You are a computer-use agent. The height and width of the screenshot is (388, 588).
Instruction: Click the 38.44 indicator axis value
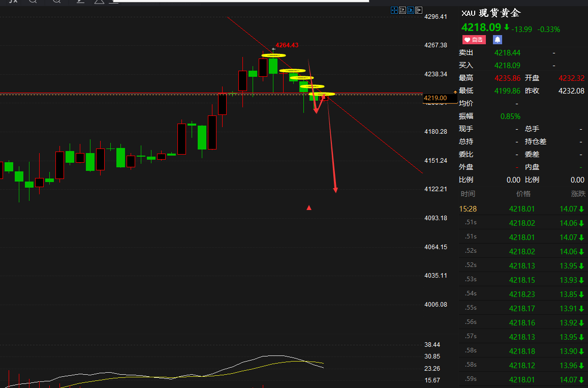tap(432, 344)
